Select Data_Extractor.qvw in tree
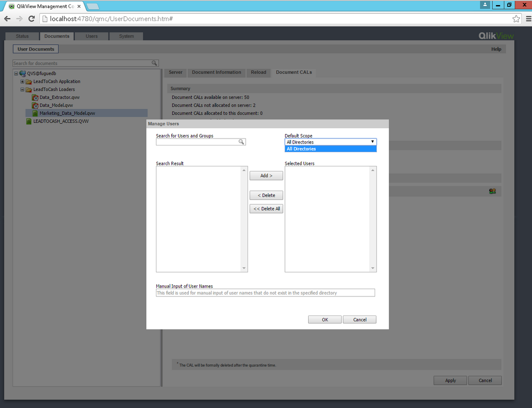The image size is (532, 408). click(59, 98)
